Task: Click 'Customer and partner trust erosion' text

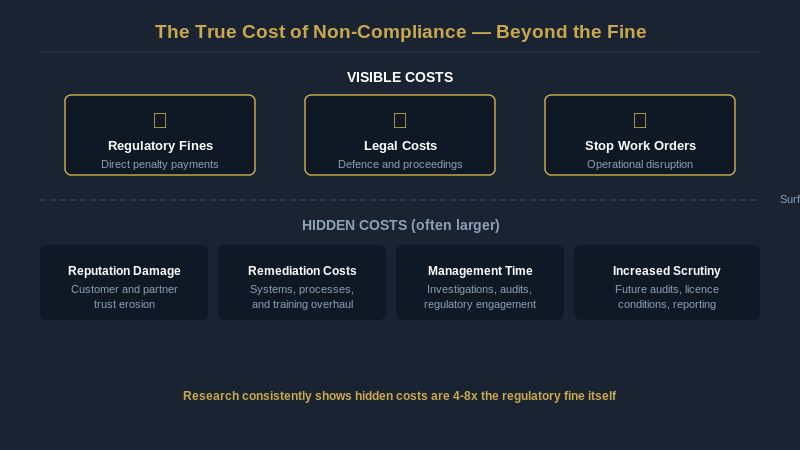Action: [x=124, y=296]
